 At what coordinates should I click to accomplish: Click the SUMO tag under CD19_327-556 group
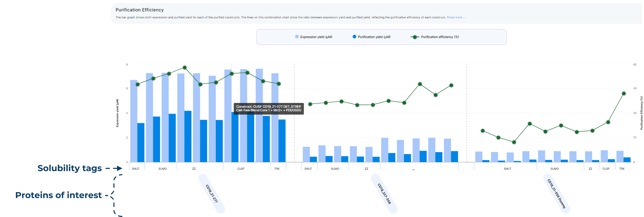335,169
